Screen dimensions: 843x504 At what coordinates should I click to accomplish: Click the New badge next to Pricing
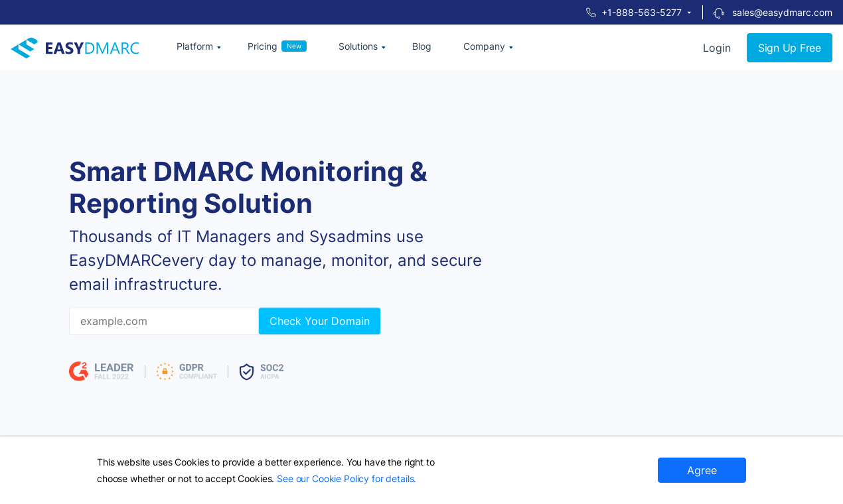295,45
